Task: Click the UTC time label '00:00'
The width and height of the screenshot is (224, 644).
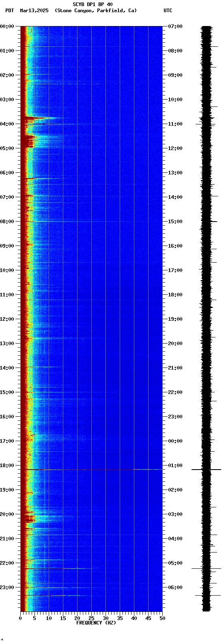Action: pyautogui.click(x=175, y=441)
